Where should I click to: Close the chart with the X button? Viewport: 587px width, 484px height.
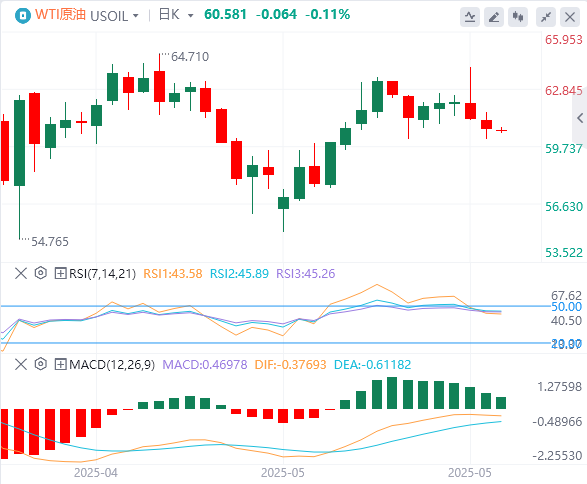click(570, 17)
